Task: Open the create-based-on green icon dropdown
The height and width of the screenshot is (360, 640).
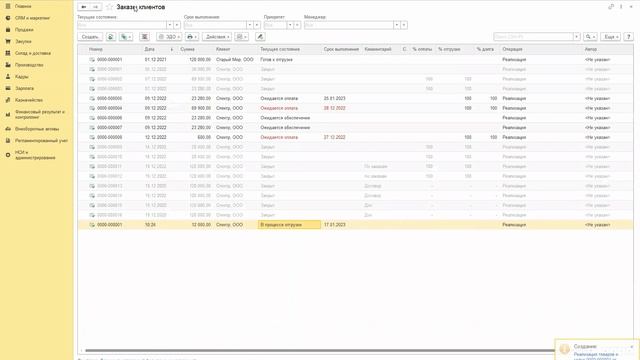Action: pos(126,37)
